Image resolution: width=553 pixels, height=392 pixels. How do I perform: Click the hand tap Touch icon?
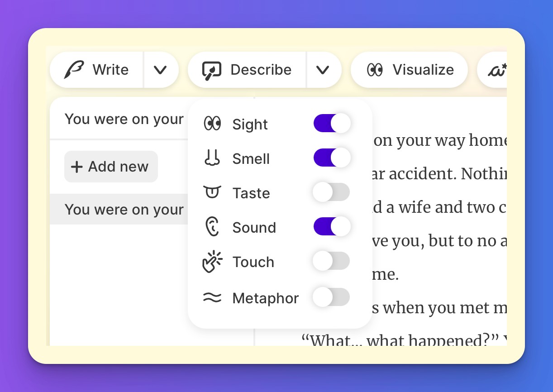coord(212,262)
